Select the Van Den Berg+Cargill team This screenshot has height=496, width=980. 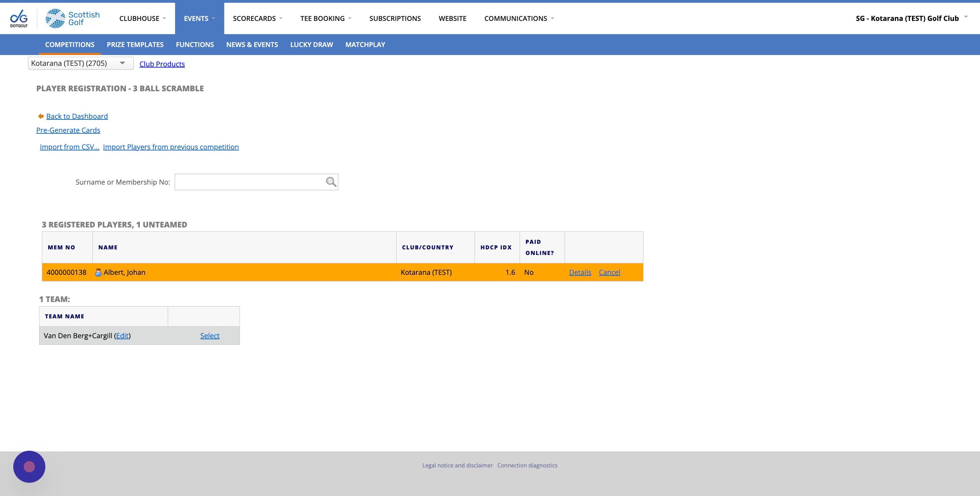(x=210, y=336)
